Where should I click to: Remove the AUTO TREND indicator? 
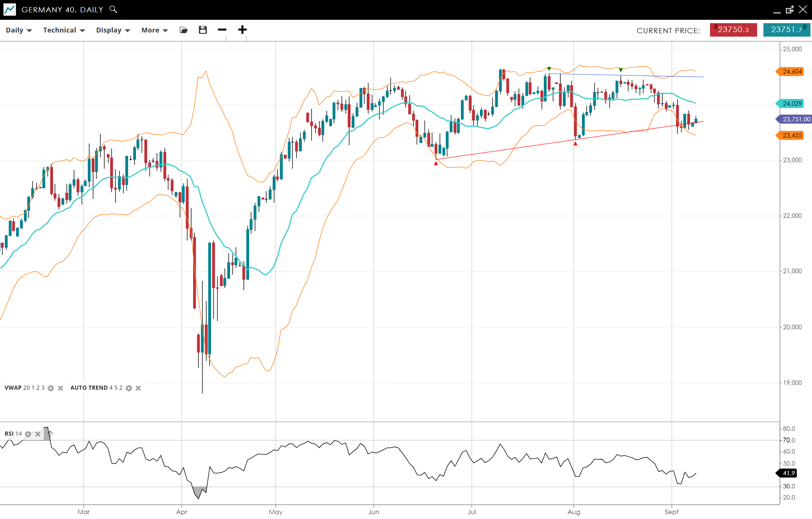[138, 388]
